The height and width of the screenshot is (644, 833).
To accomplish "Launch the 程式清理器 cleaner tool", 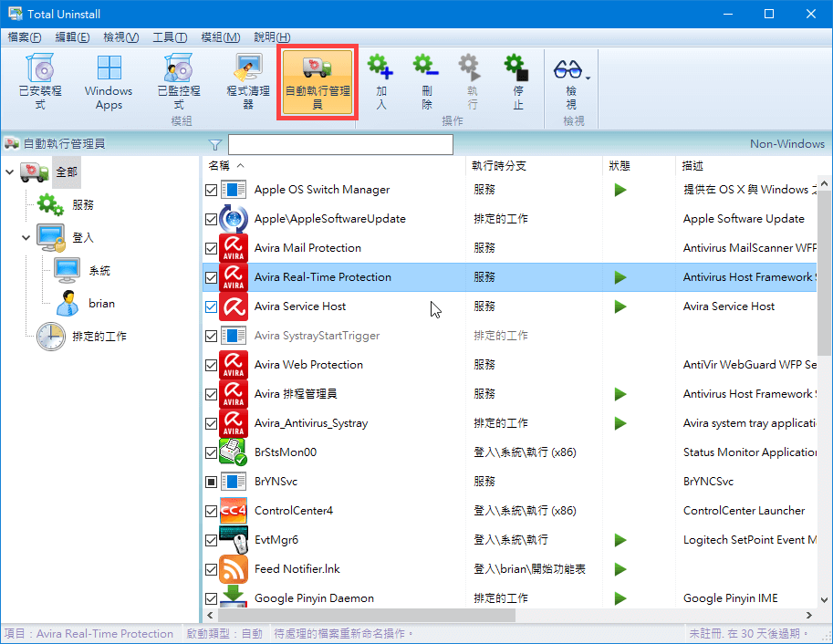I will point(248,80).
